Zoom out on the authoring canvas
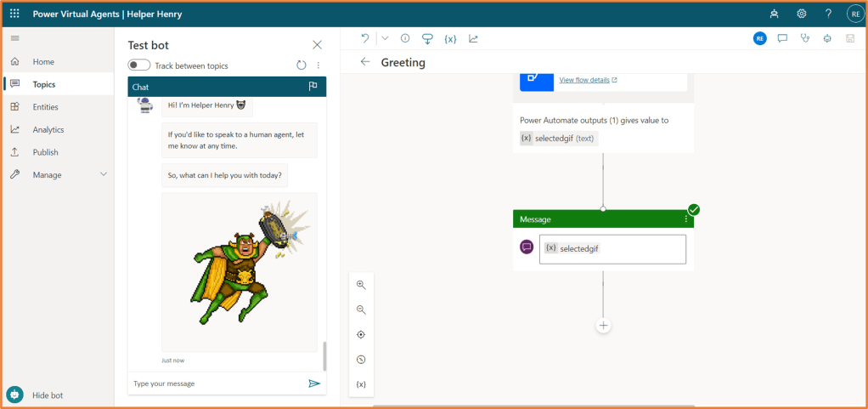Screen dimensions: 868x409 pyautogui.click(x=361, y=310)
